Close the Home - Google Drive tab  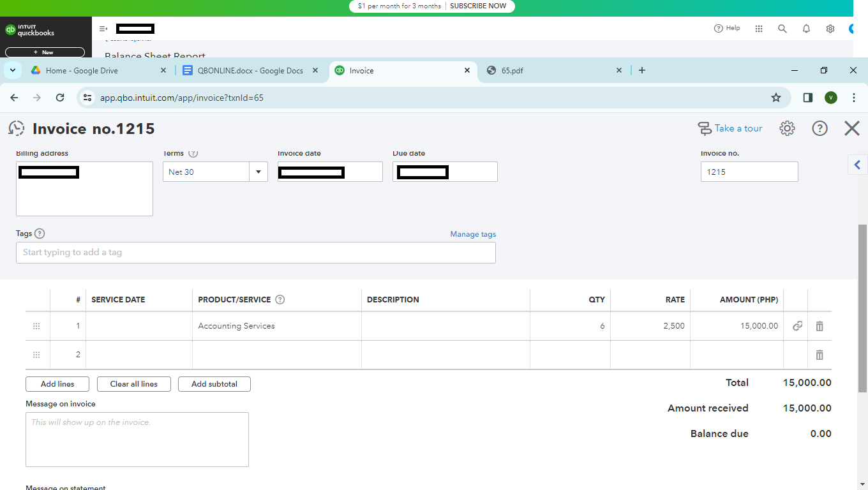click(x=163, y=71)
